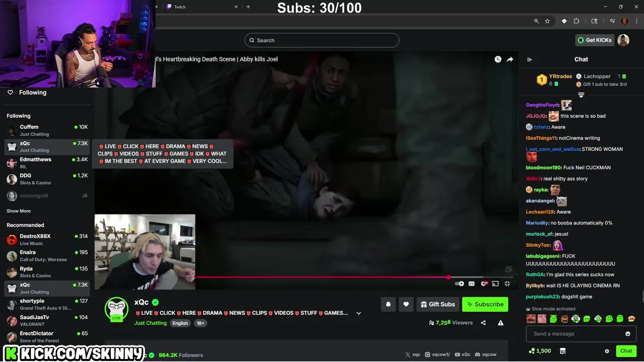Click first mustache-face emote in quick emote bar
The width and height of the screenshot is (644, 362).
pyautogui.click(x=531, y=319)
